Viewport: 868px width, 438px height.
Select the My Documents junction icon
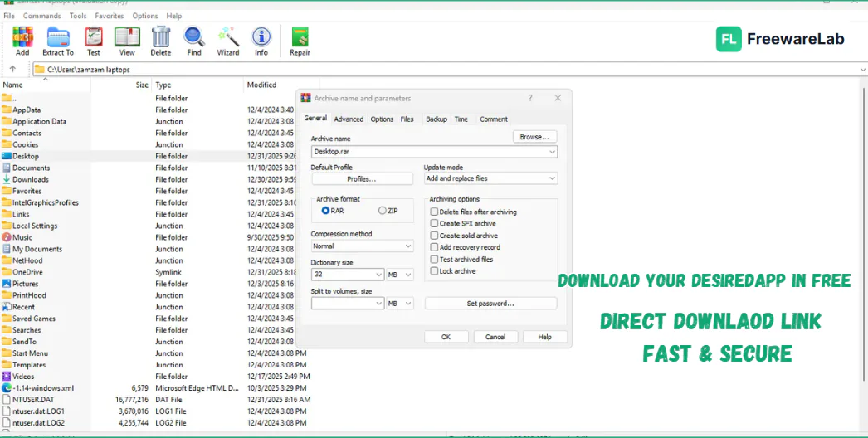(7, 249)
